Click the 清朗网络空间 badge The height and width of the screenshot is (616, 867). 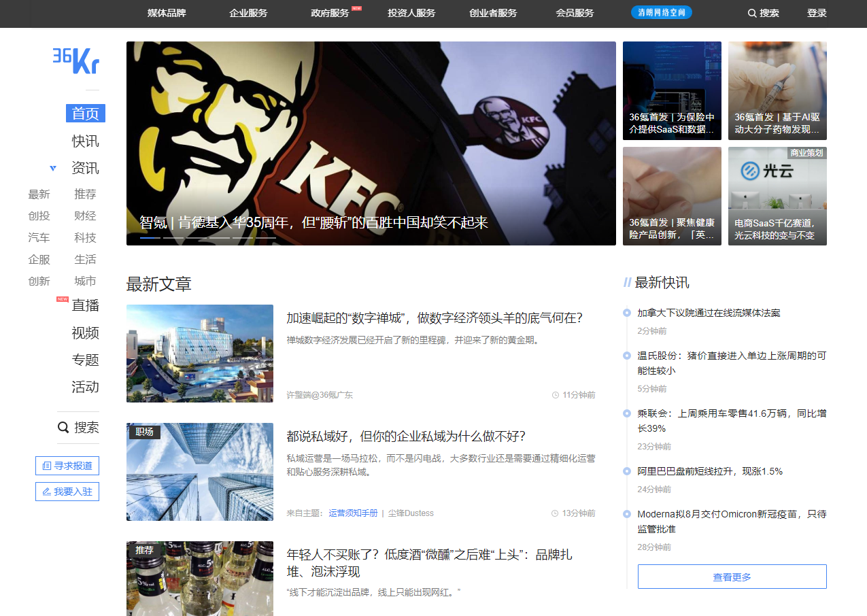[662, 12]
